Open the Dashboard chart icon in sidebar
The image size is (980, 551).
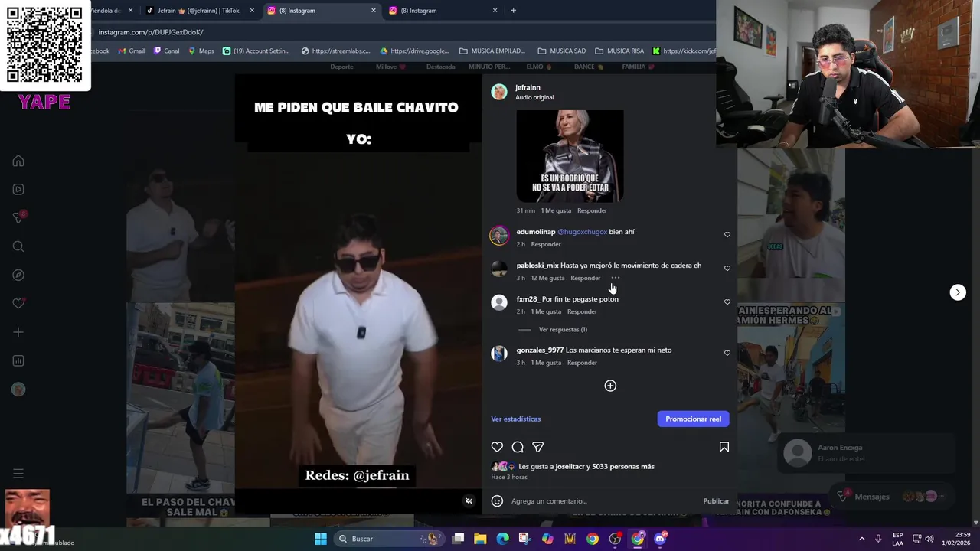18,360
